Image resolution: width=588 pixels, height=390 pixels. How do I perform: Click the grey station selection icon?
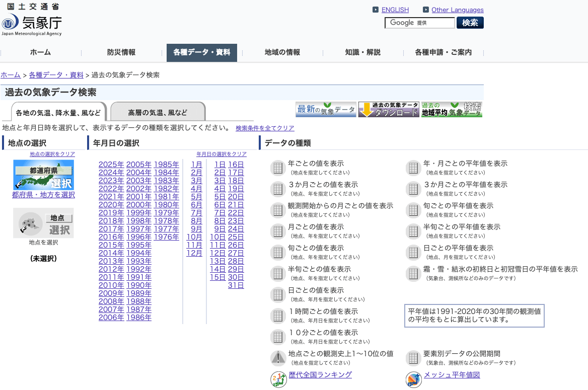(x=43, y=223)
